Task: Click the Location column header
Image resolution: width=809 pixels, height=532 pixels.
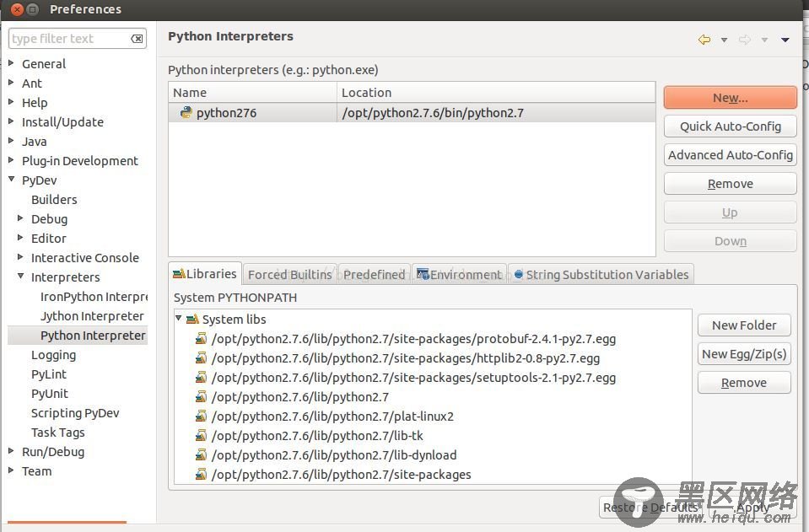Action: [496, 93]
